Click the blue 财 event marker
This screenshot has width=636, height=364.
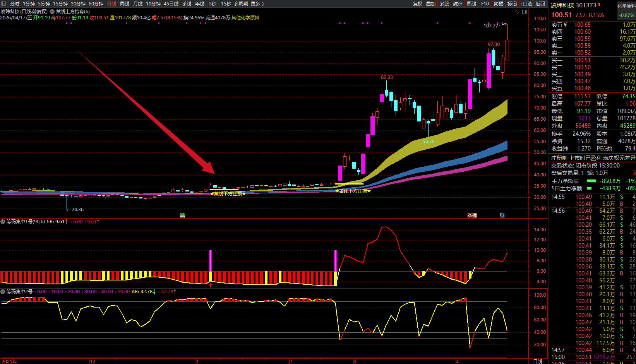pyautogui.click(x=502, y=215)
